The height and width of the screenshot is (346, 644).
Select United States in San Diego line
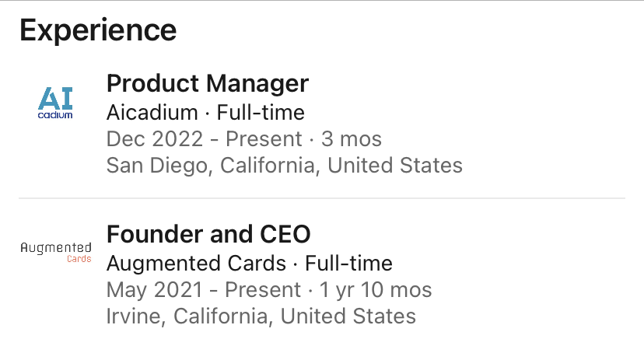(x=394, y=166)
